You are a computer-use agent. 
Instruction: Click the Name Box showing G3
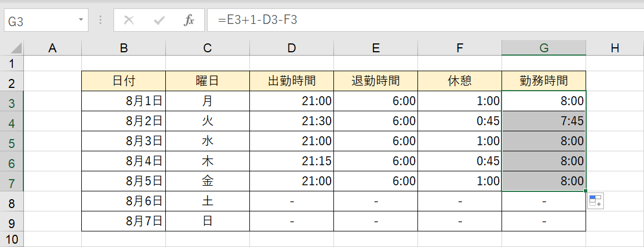[39, 21]
